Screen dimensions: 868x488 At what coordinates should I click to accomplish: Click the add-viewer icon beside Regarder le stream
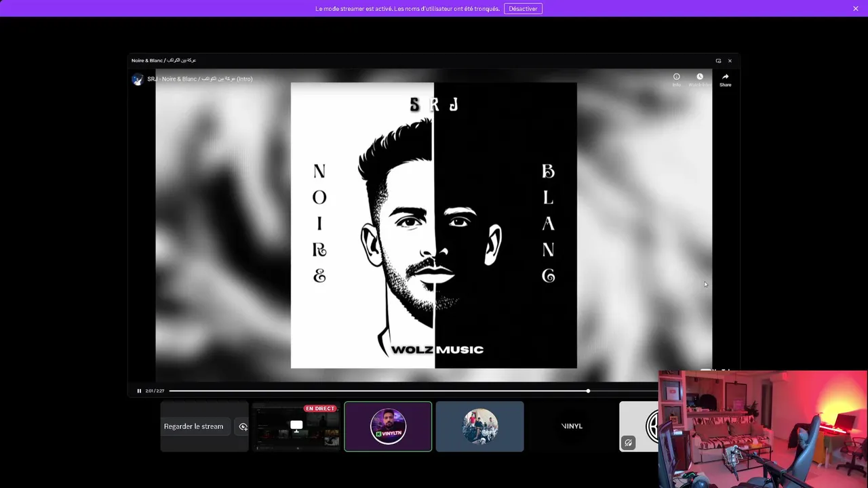[x=243, y=426]
